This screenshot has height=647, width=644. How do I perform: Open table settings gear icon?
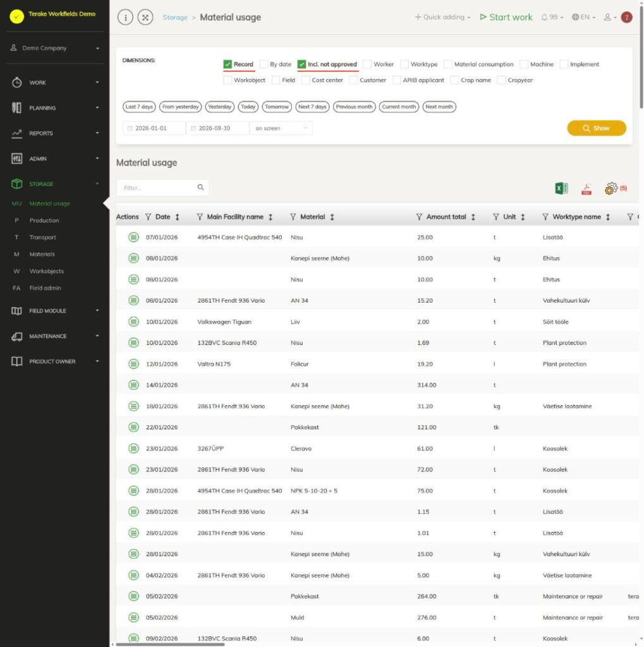coord(611,188)
